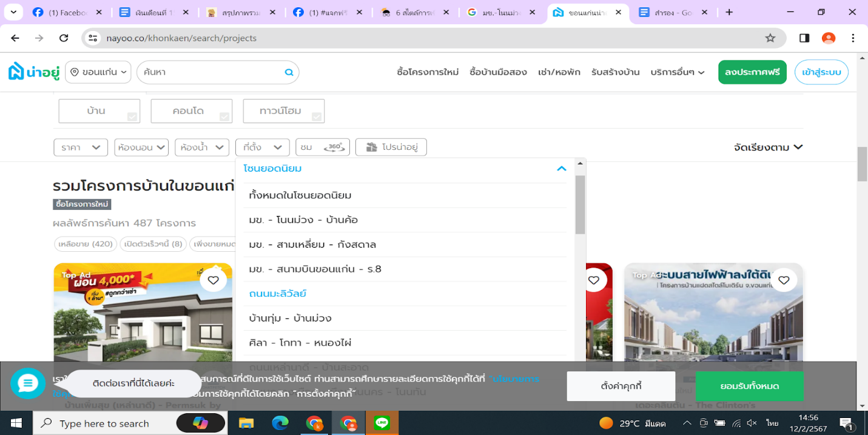
Task: Favorite the Permsuk listing with heart
Action: click(x=213, y=280)
